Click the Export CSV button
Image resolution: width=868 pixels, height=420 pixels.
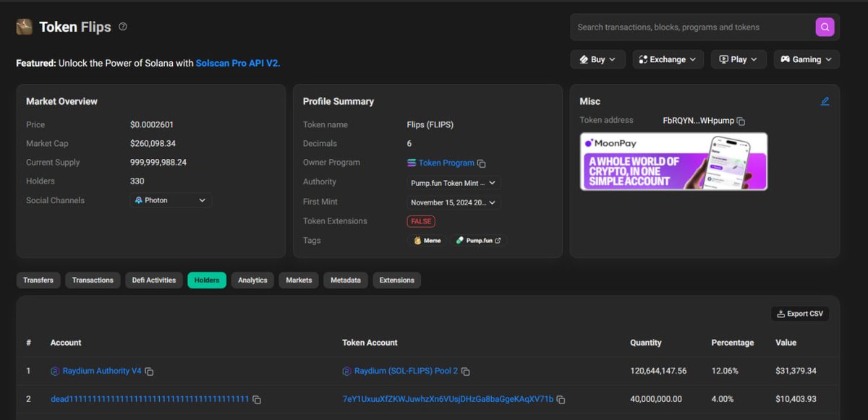point(799,313)
